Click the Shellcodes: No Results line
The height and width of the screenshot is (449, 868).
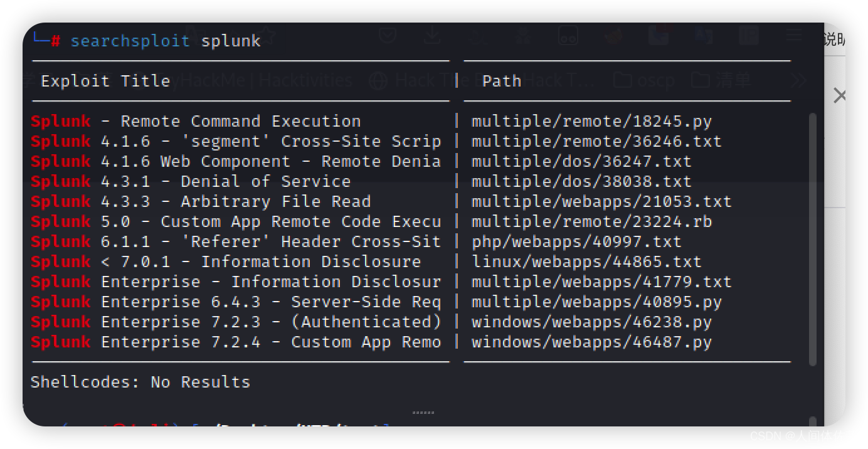tap(140, 382)
